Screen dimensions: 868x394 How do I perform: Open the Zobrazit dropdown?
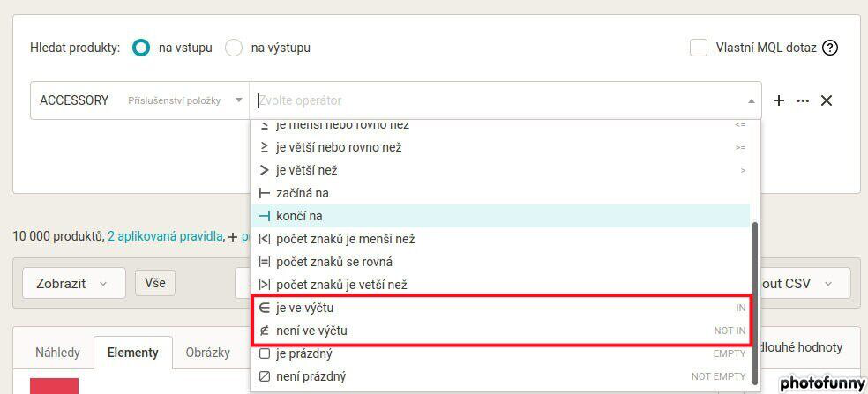pos(73,283)
